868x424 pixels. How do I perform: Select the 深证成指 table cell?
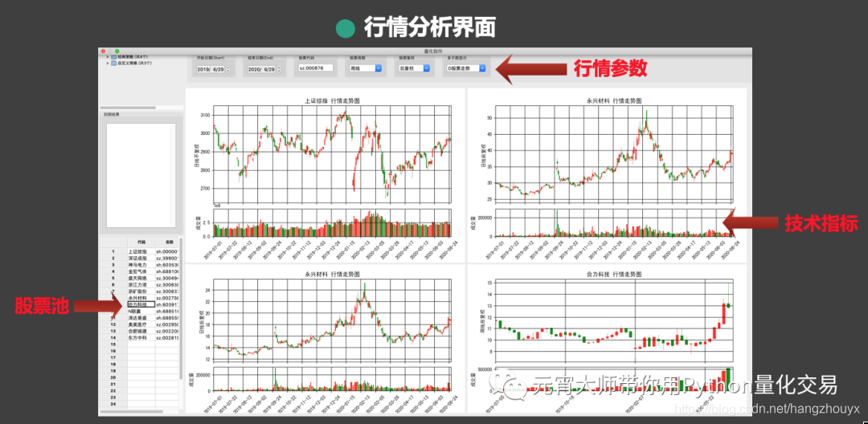click(x=141, y=258)
